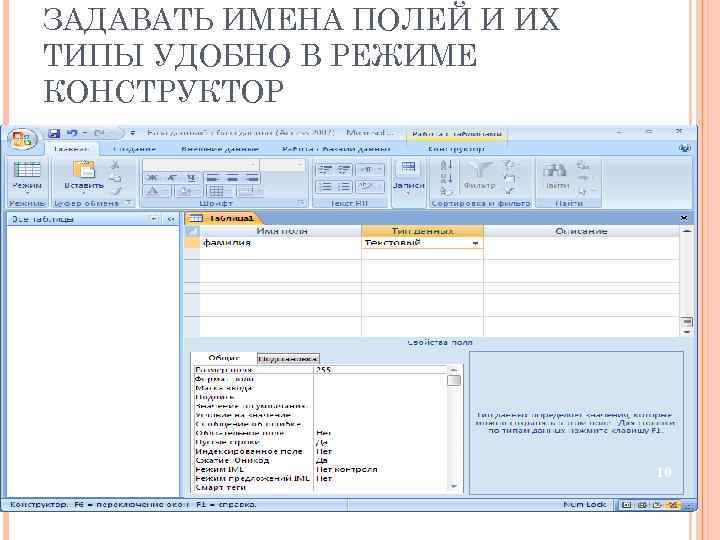Align text right in Шрифт group
The height and width of the screenshot is (540, 720).
(252, 178)
